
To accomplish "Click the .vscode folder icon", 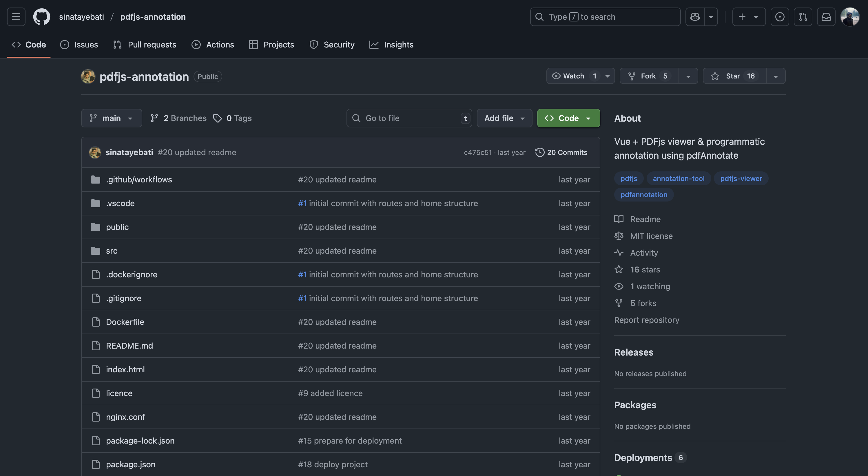I will pyautogui.click(x=96, y=203).
